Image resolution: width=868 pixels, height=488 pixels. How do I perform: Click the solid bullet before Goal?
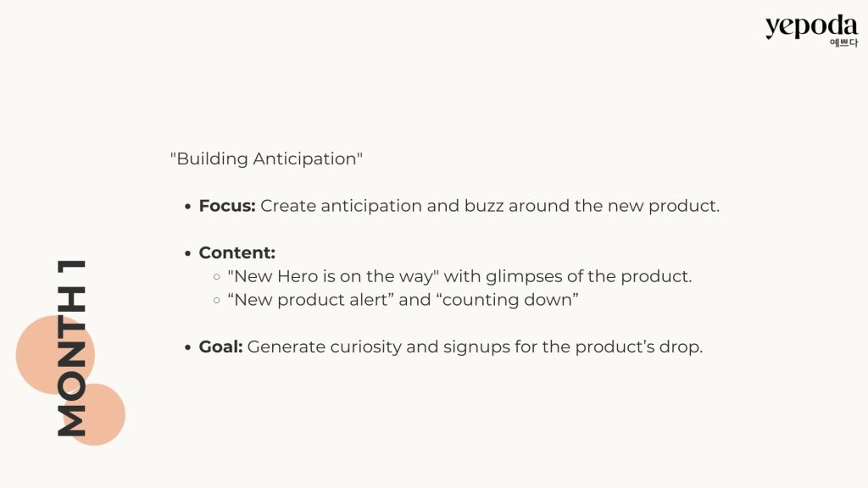click(x=187, y=347)
